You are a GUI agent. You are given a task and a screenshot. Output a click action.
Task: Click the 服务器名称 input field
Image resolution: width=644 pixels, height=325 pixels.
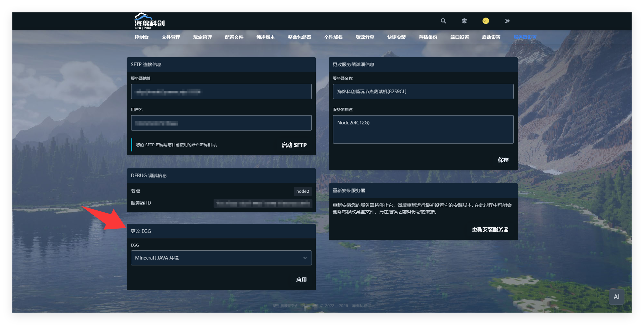[x=423, y=92]
